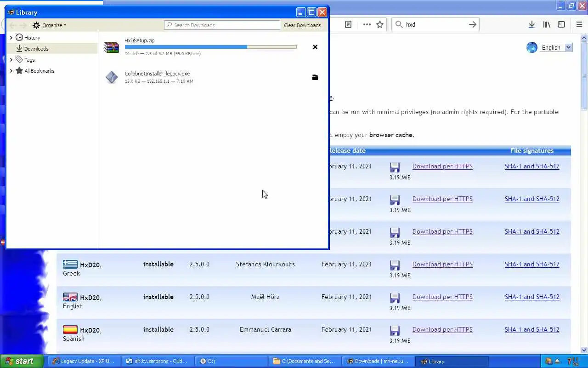Click the Spanish flag icon
Viewport: 588px width, 368px height.
(x=70, y=329)
